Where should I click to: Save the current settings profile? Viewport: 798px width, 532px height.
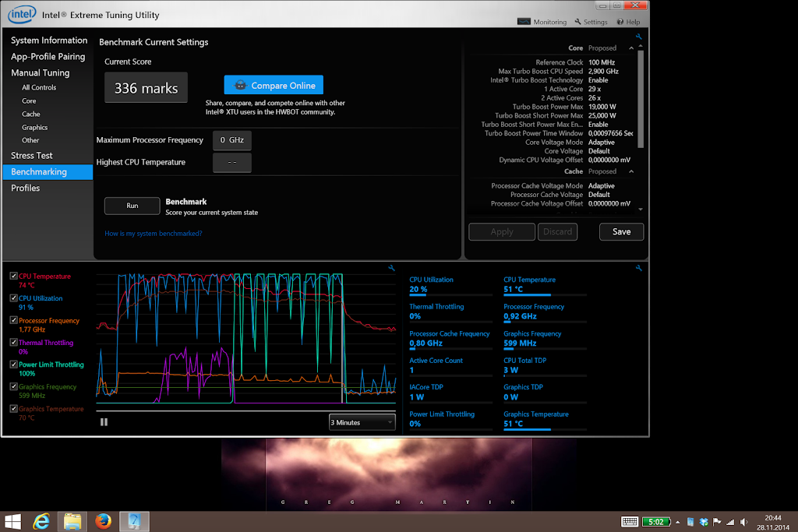(x=621, y=231)
